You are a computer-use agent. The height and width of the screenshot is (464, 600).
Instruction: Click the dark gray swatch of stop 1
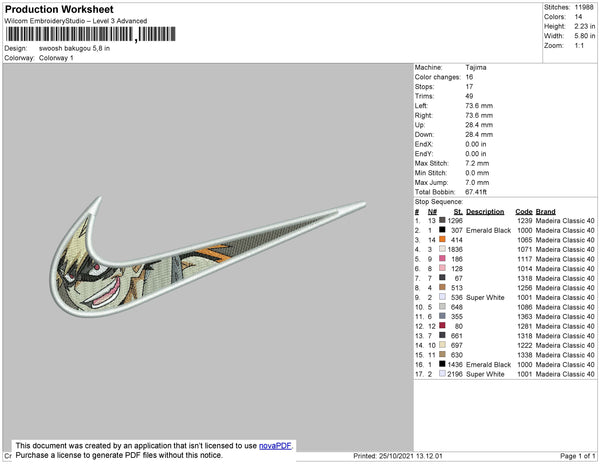pyautogui.click(x=442, y=220)
